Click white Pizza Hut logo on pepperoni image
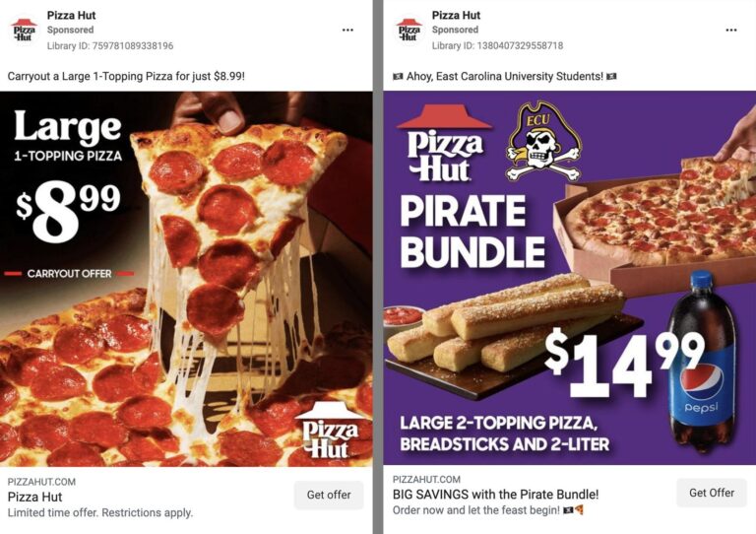Image resolution: width=756 pixels, height=534 pixels. point(331,431)
